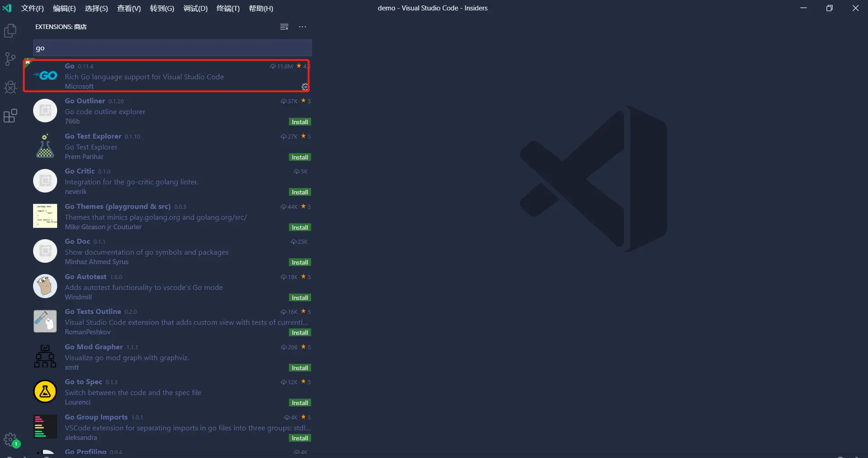Install the Go Group Imports extension
This screenshot has width=868, height=458.
point(300,438)
